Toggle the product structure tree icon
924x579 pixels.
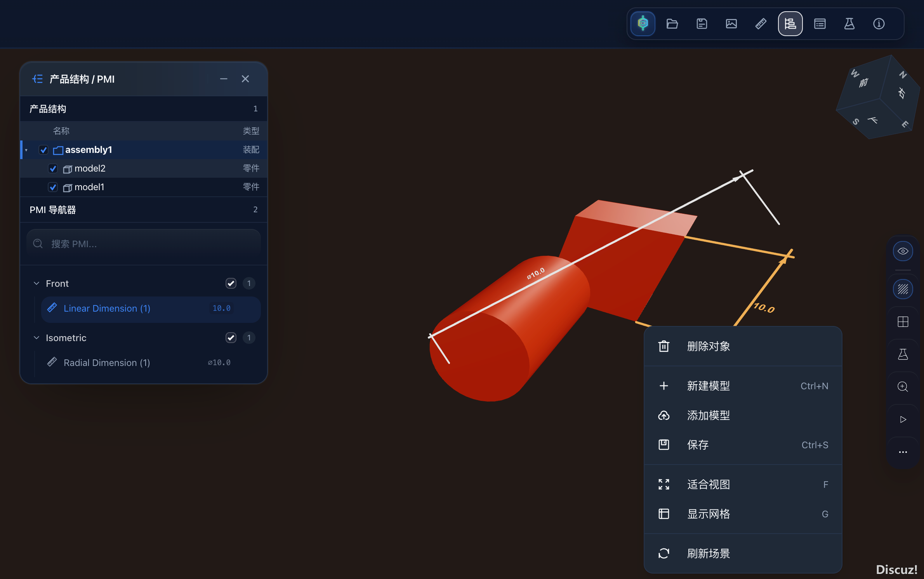(x=790, y=24)
